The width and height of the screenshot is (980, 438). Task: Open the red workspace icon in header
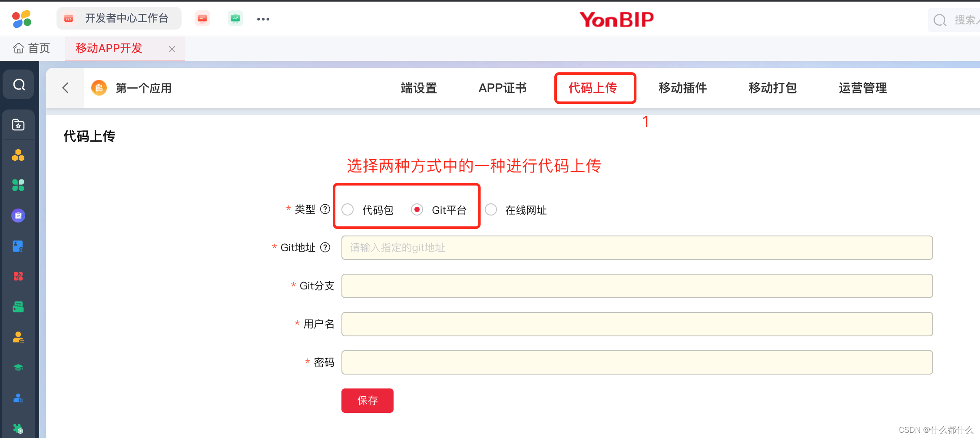pos(202,18)
